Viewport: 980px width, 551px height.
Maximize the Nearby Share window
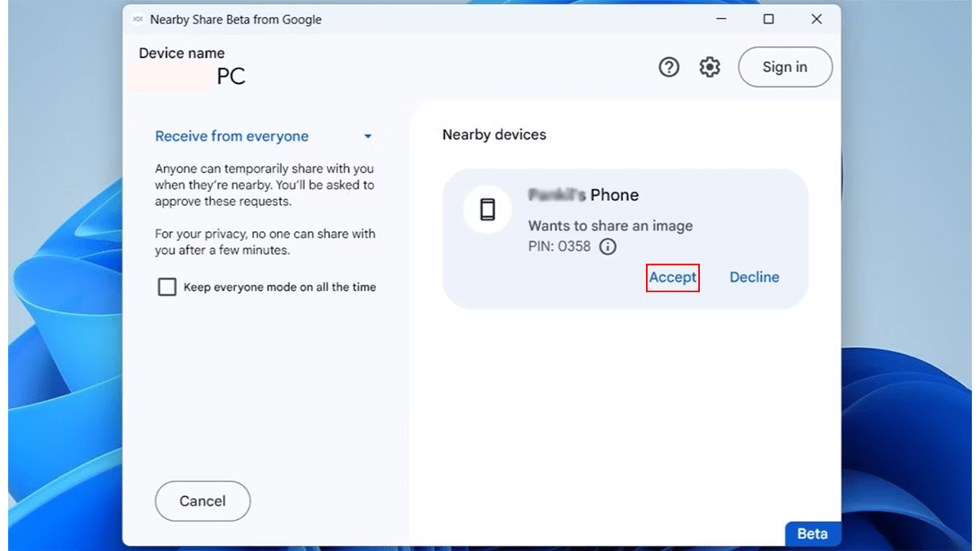tap(768, 20)
